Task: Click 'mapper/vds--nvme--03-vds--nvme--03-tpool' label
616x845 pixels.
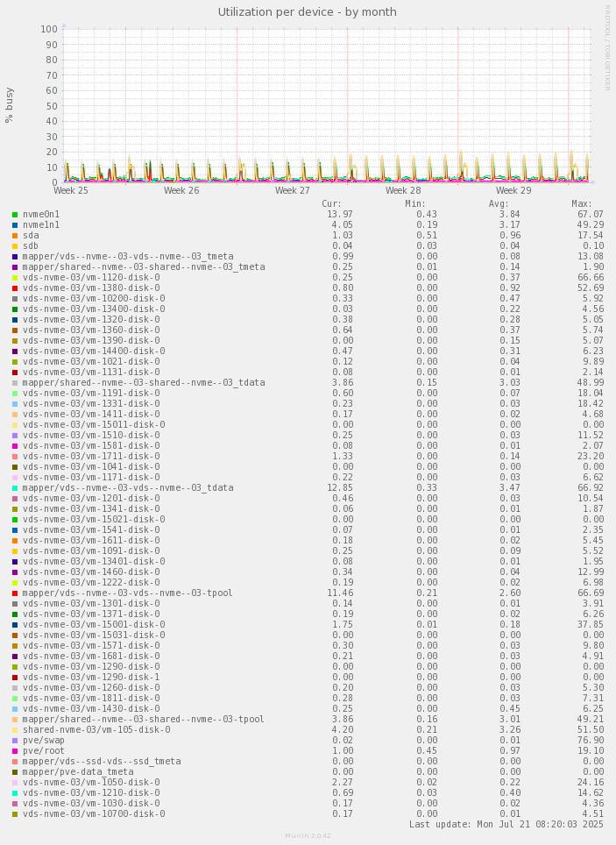Action: (x=128, y=593)
